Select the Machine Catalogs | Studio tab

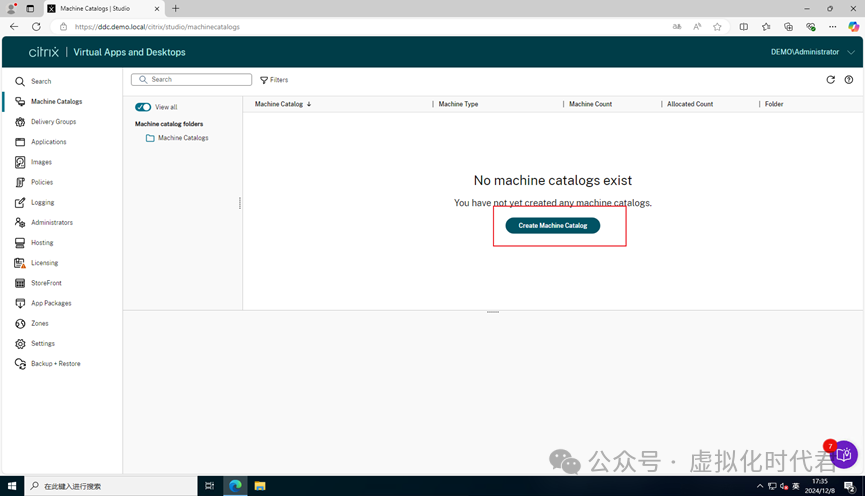pyautogui.click(x=103, y=9)
